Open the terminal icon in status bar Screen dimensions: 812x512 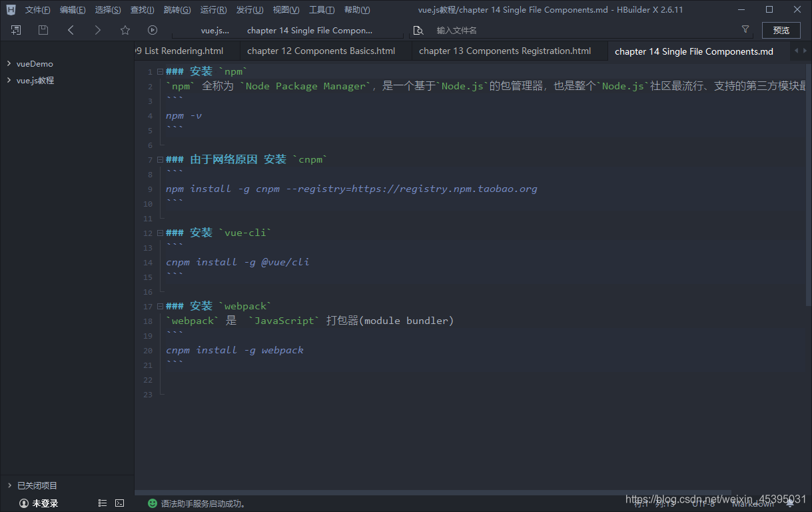point(119,503)
